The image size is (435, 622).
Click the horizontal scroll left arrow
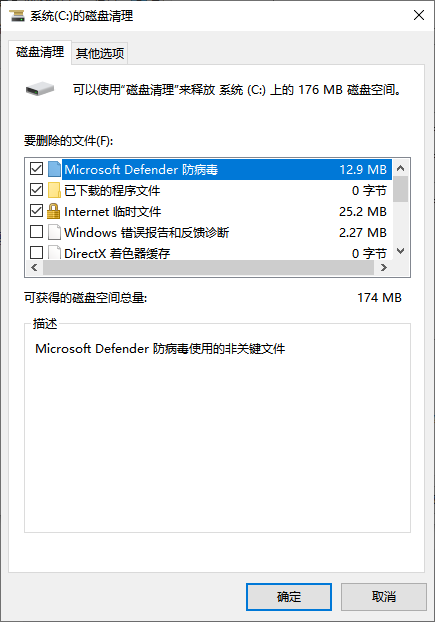(x=34, y=268)
